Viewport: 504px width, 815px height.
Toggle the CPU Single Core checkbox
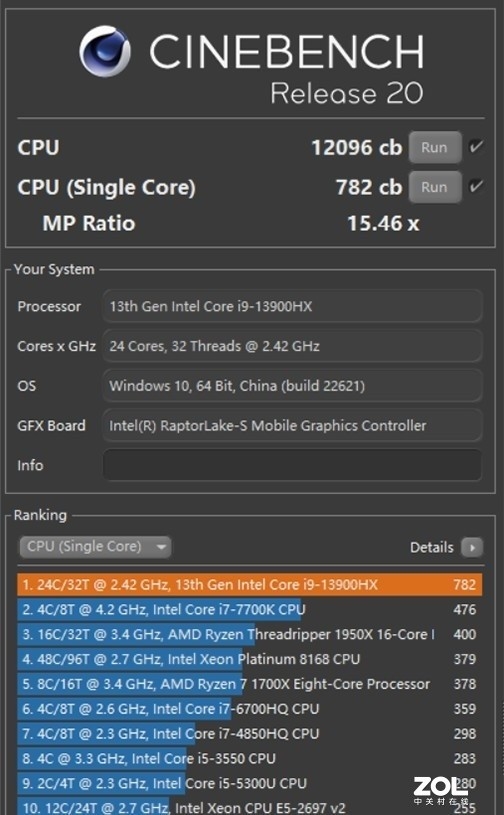coord(475,187)
